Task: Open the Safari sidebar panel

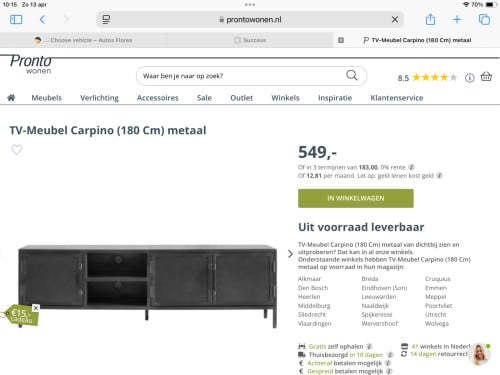Action: [16, 20]
